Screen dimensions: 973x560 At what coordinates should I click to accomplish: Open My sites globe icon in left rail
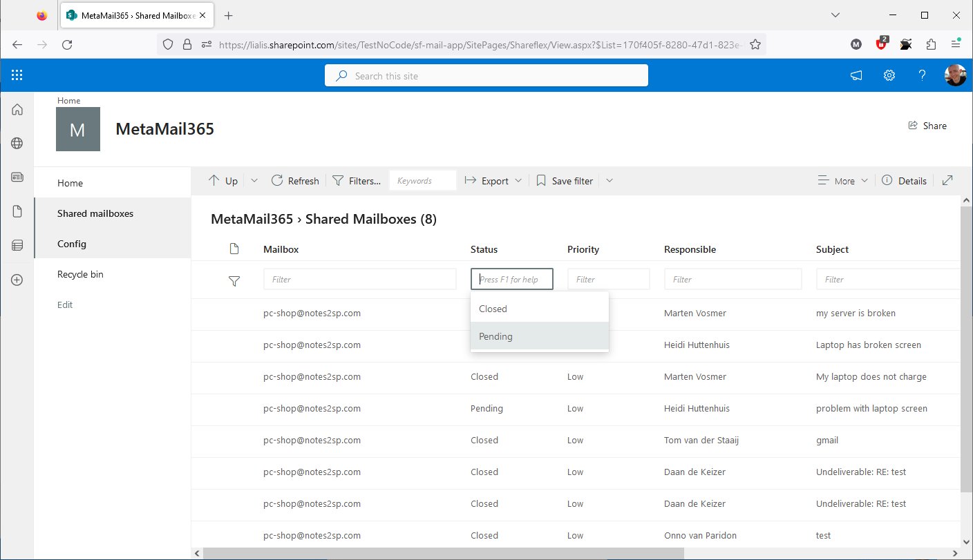pos(17,144)
